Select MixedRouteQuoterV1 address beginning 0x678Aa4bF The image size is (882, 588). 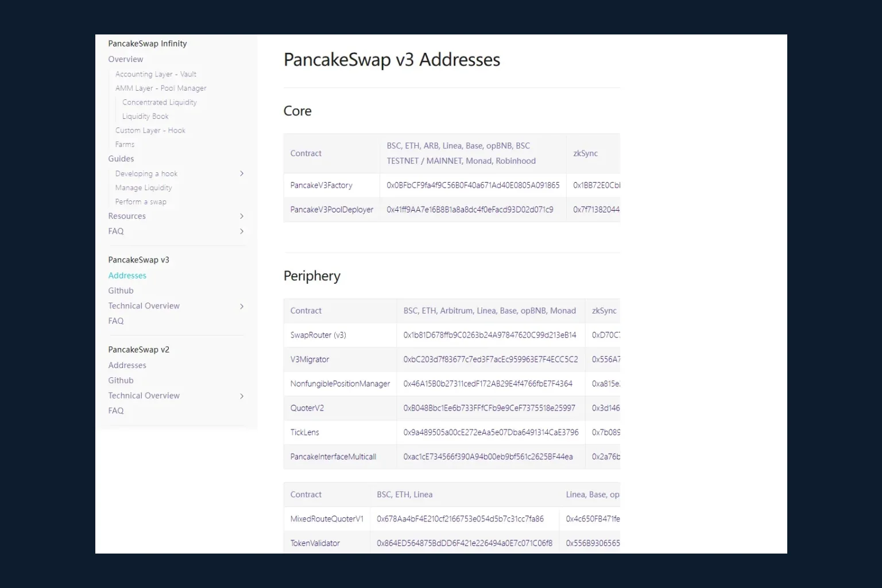click(x=461, y=519)
